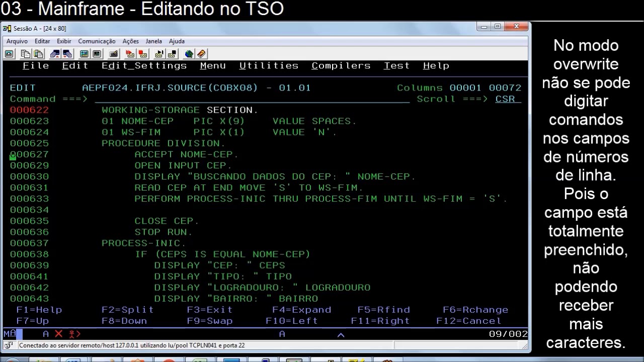
Task: Open the Keyboard setup toolbar icon
Action: [x=114, y=54]
